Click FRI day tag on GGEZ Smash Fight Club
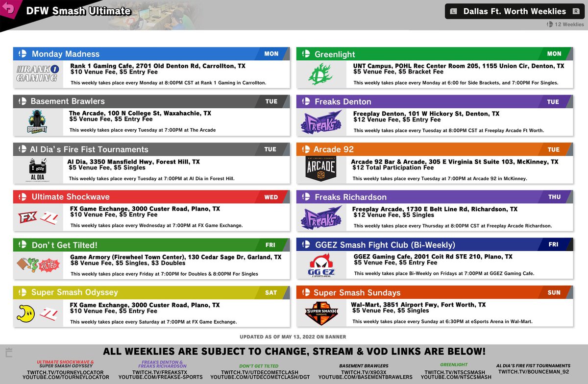 (554, 244)
